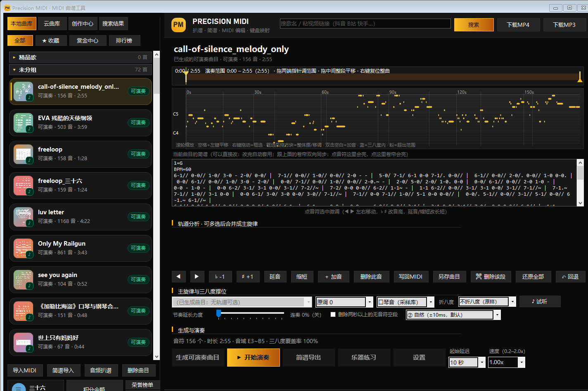Open the 原调 0 transpose dropdown

coord(344,302)
